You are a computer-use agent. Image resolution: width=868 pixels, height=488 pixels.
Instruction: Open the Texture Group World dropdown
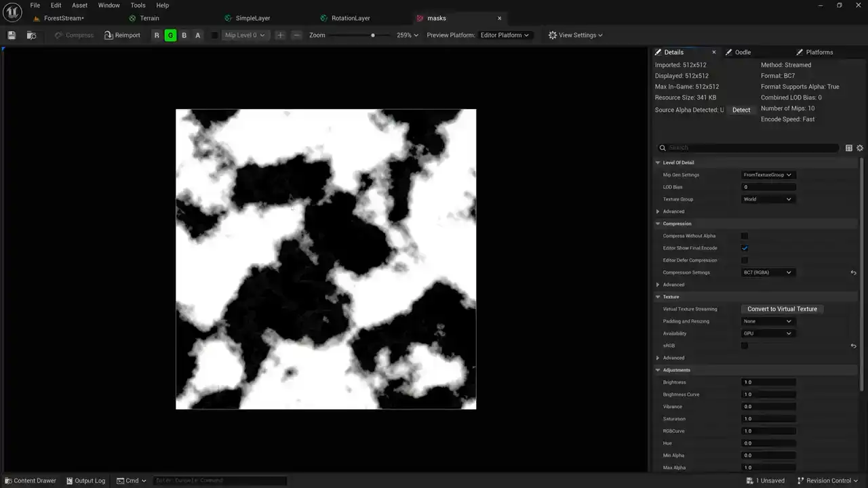[x=767, y=199]
